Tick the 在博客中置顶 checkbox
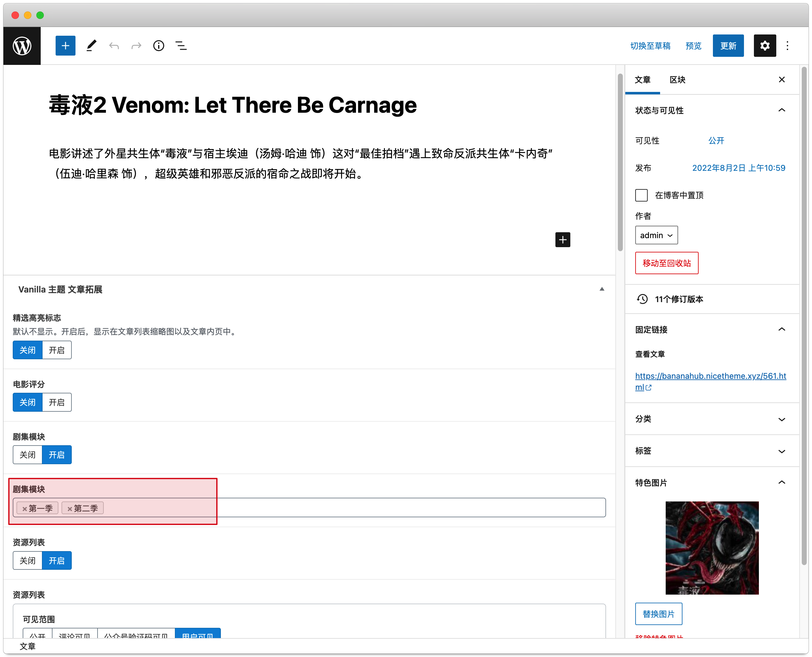Screen dimensions: 812x657 pyautogui.click(x=641, y=195)
